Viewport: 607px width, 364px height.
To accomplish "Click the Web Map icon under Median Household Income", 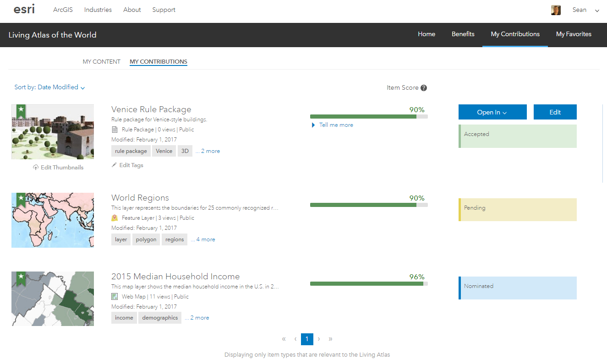I will point(115,297).
